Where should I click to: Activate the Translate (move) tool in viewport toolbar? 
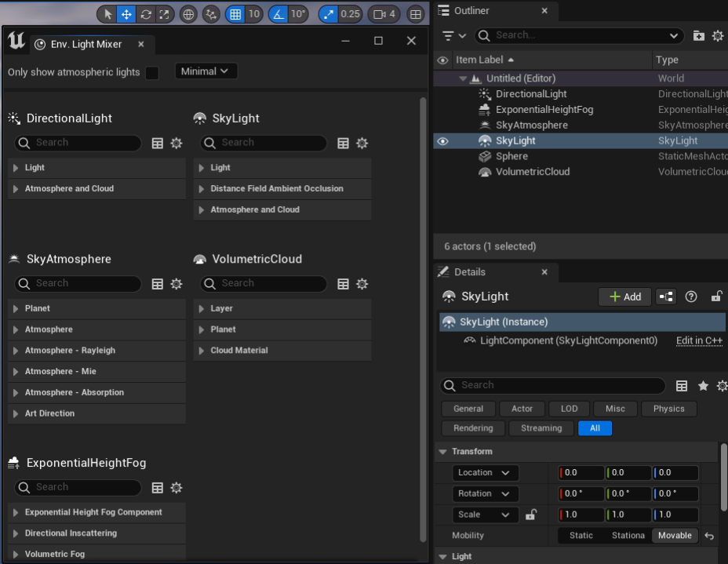point(126,14)
